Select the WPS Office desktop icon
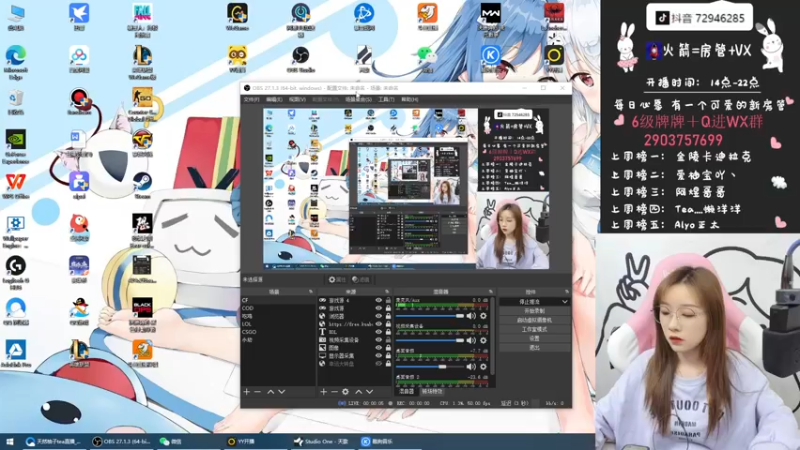Image resolution: width=800 pixels, height=450 pixels. click(x=16, y=186)
